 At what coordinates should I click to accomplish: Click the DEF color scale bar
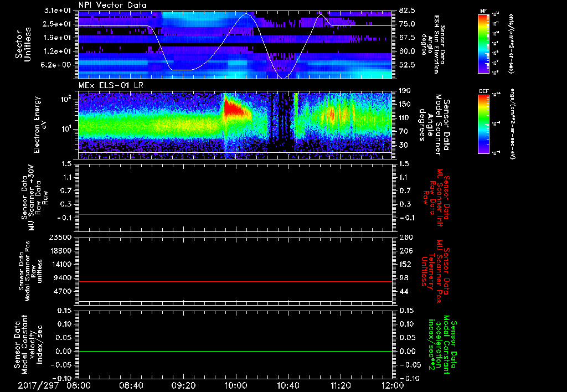pos(483,123)
